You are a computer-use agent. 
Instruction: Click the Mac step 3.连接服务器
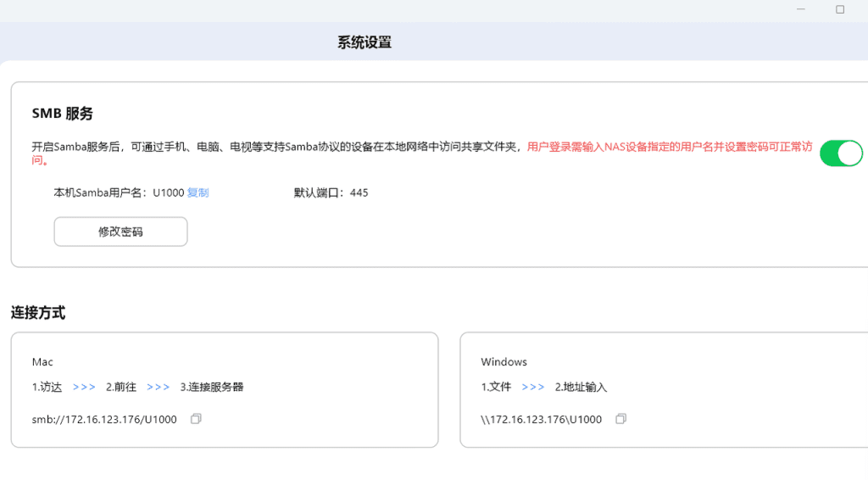(212, 387)
